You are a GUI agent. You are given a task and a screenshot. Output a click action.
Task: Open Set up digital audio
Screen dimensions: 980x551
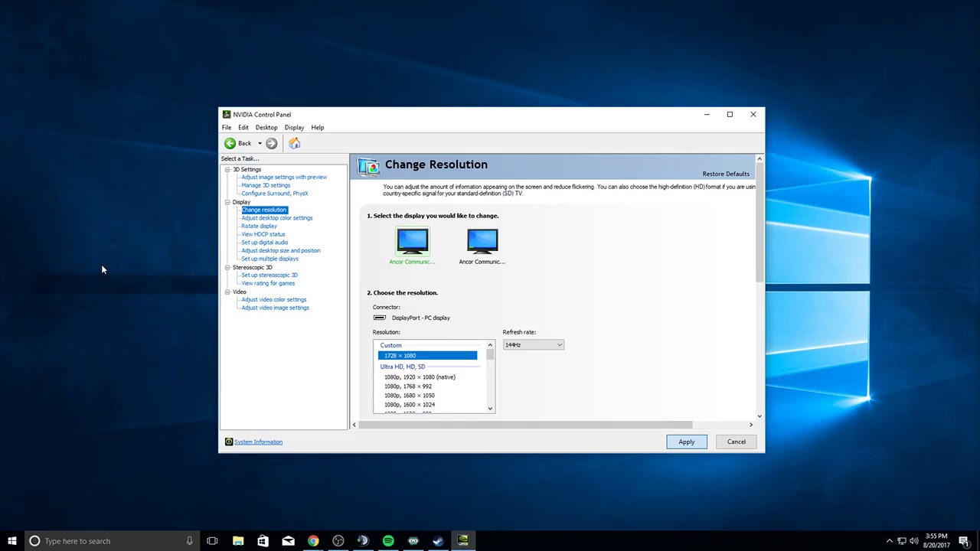265,243
